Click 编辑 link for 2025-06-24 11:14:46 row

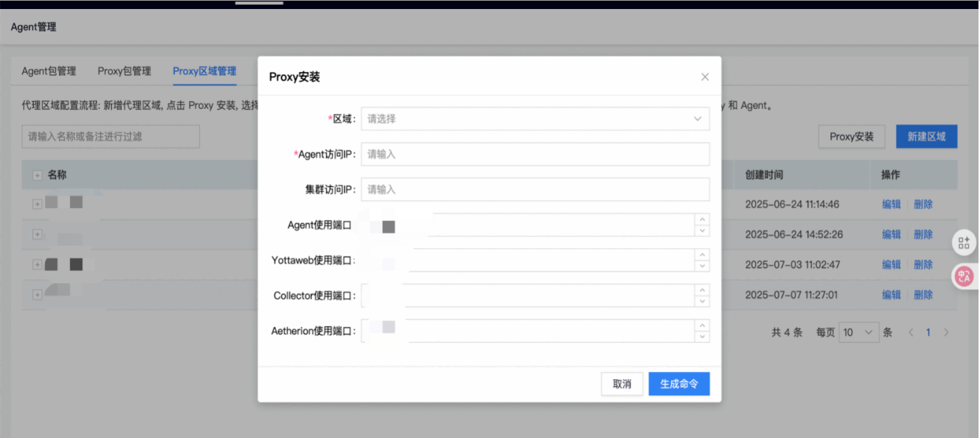tap(891, 204)
